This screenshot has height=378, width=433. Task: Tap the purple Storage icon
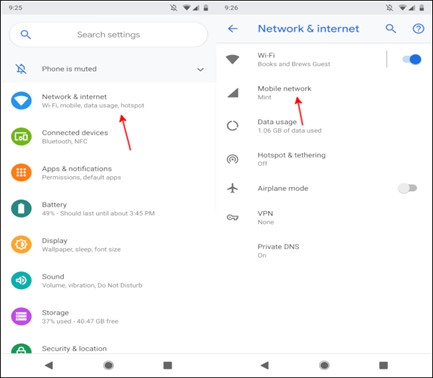click(21, 316)
